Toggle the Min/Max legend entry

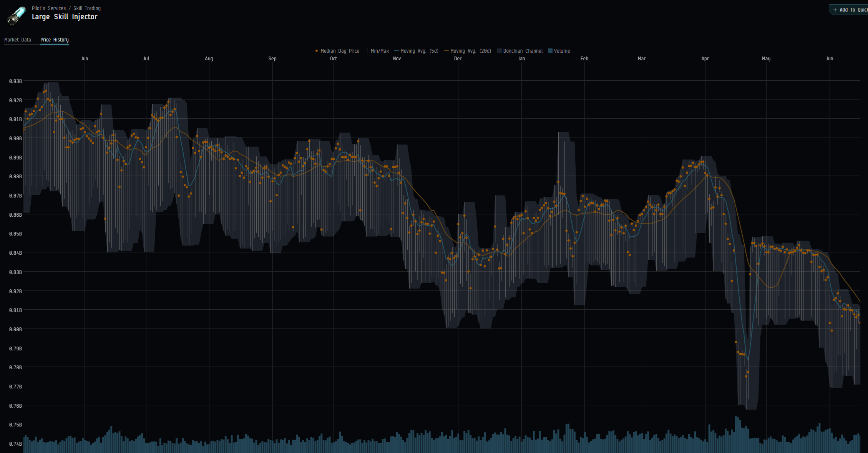coord(378,51)
